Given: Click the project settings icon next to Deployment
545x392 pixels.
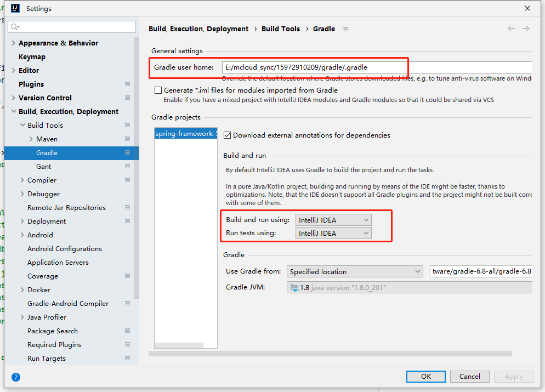Looking at the screenshot, I should (x=128, y=221).
